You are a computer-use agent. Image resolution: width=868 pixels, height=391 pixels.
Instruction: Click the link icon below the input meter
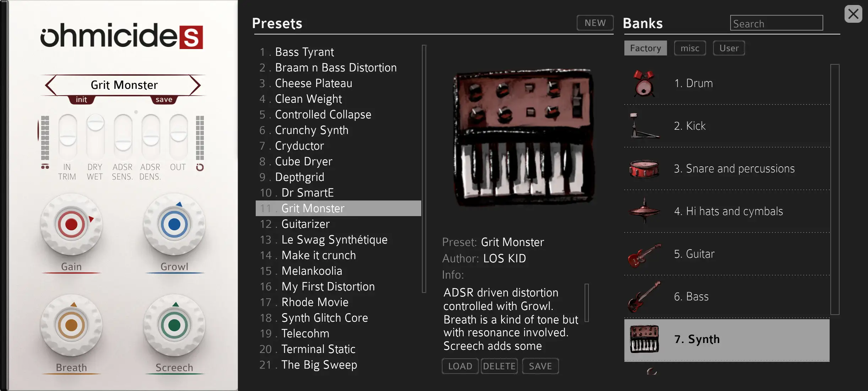(x=45, y=167)
